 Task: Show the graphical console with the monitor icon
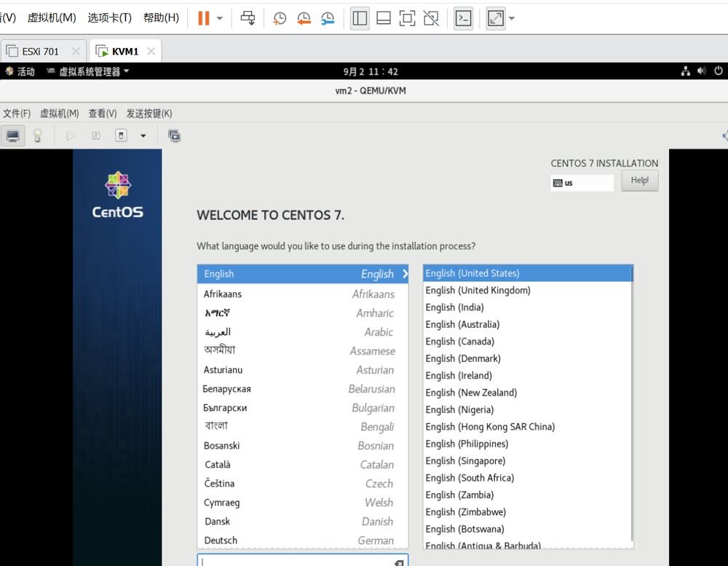pos(12,135)
